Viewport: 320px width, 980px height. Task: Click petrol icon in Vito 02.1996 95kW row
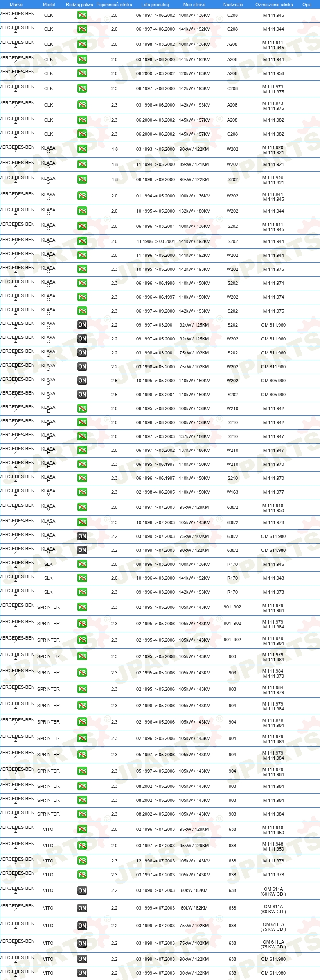point(82,829)
